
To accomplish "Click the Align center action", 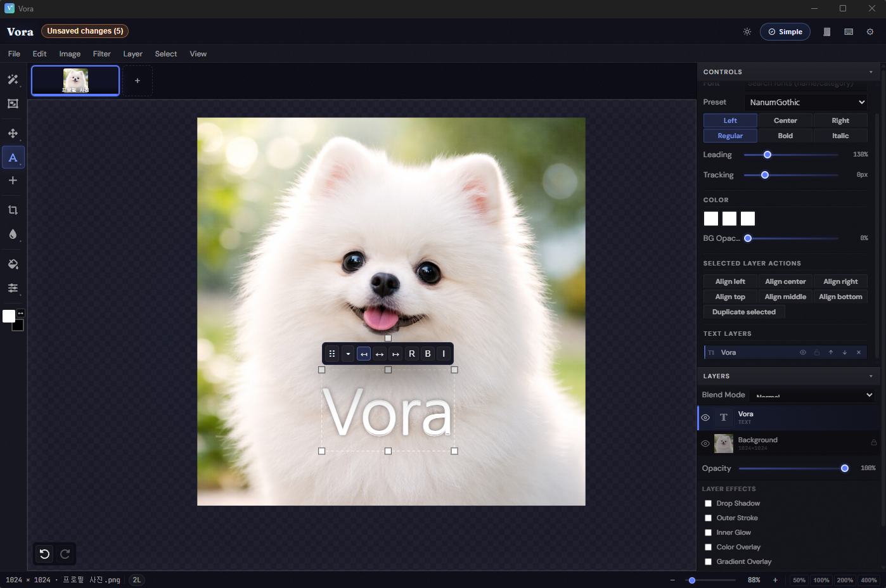I will pyautogui.click(x=785, y=281).
